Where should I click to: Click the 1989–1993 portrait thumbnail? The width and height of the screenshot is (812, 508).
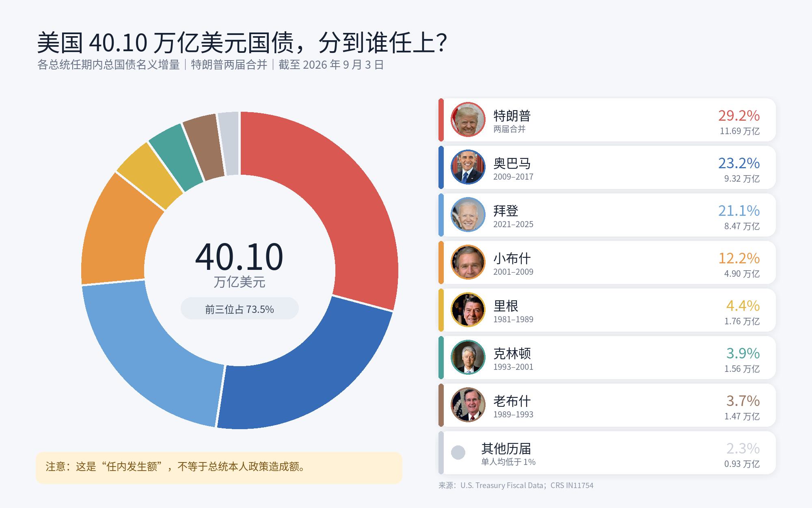pyautogui.click(x=468, y=405)
